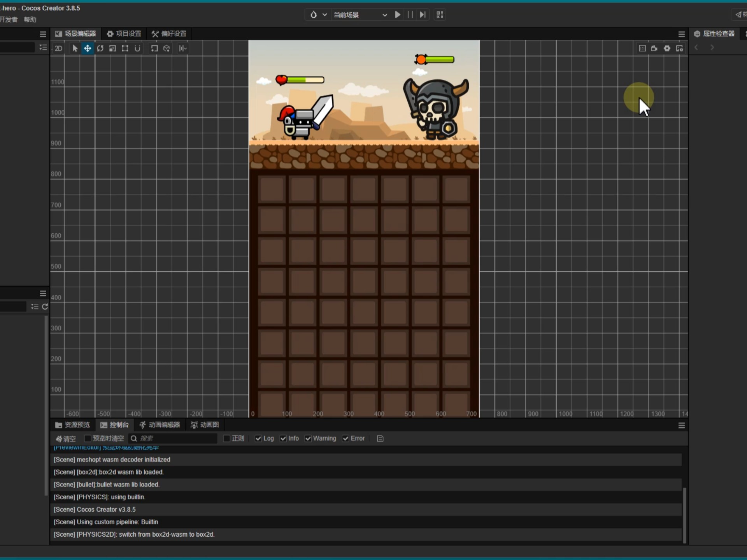Screen dimensions: 747x560
Task: Select the 'meshopt wasm decoder initialized' log entry
Action: point(366,460)
